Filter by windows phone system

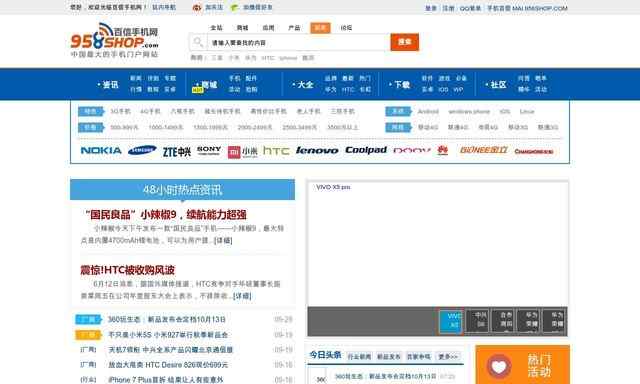(x=469, y=111)
